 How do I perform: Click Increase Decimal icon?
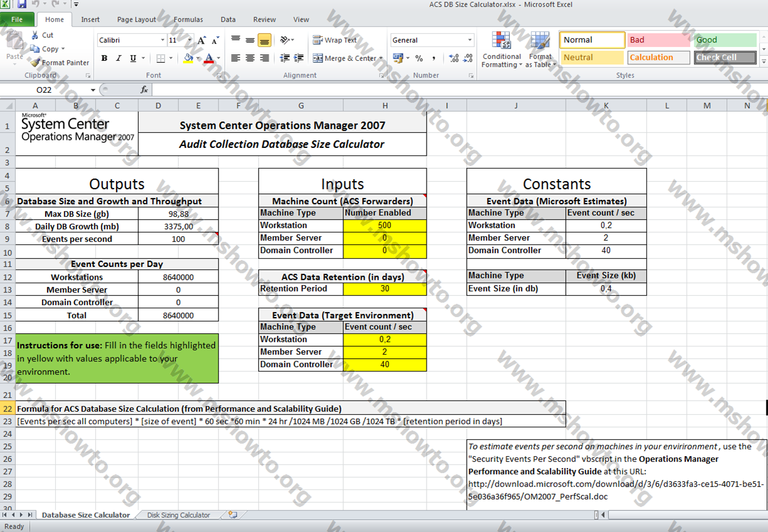coord(454,58)
